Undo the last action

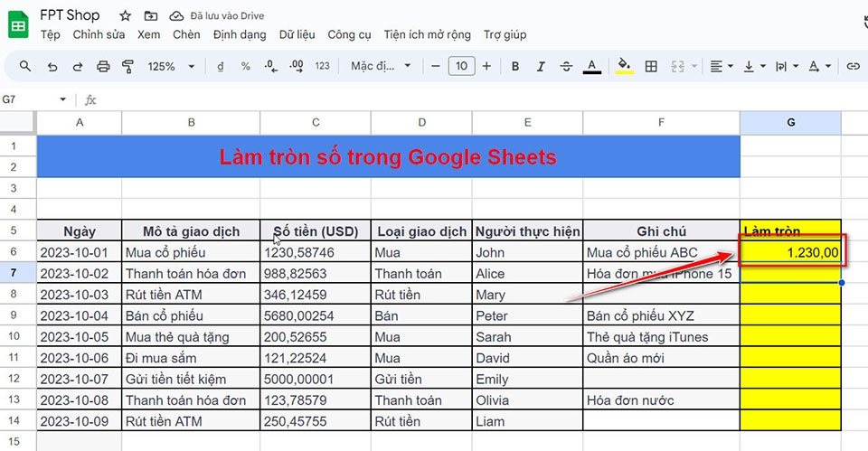click(52, 66)
